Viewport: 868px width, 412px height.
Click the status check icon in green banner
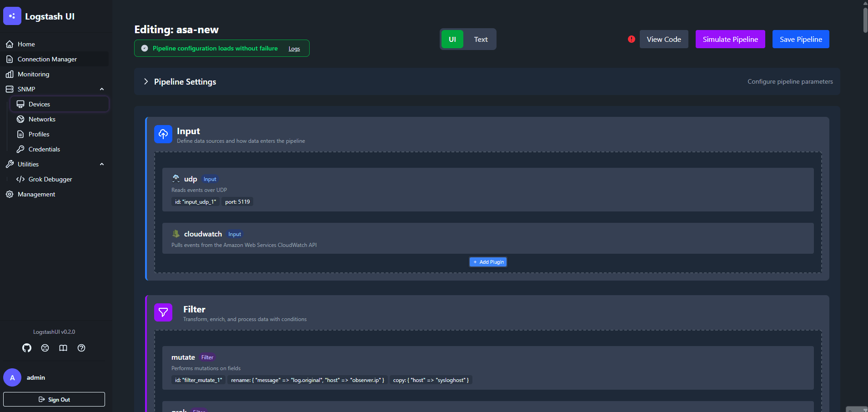pos(145,48)
